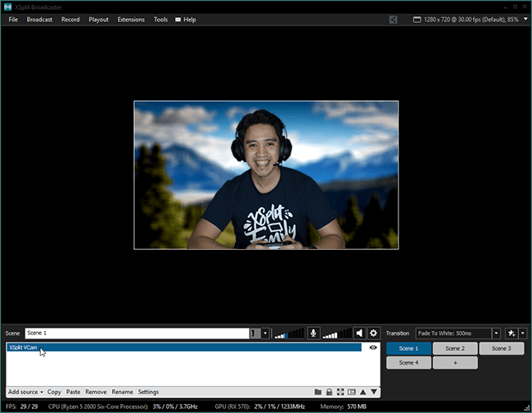
Task: Click the add transition star icon
Action: [x=512, y=334]
